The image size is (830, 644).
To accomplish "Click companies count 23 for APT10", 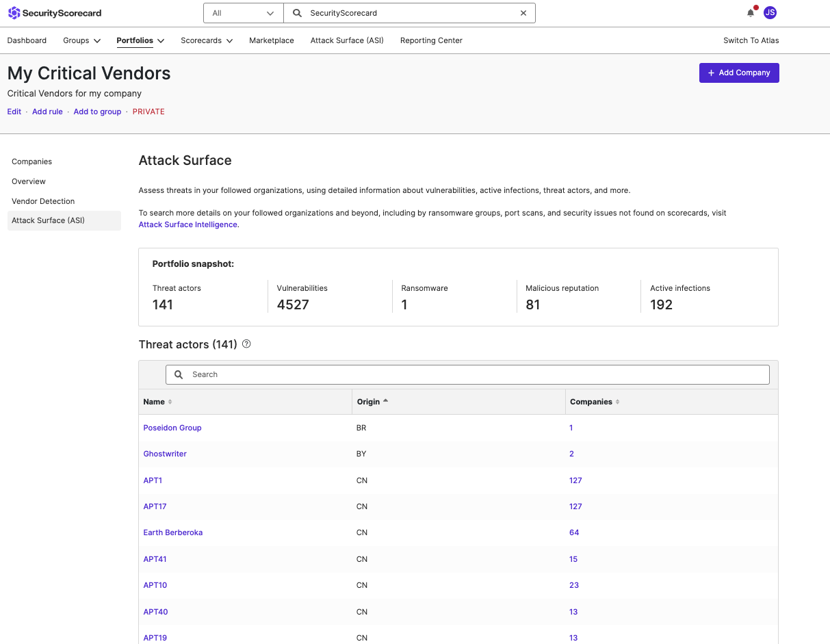I will 574,585.
